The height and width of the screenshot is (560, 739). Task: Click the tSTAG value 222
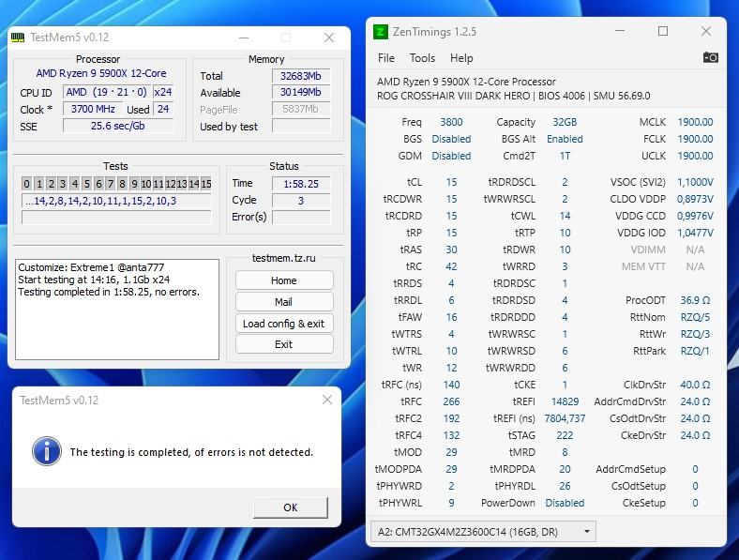point(565,435)
